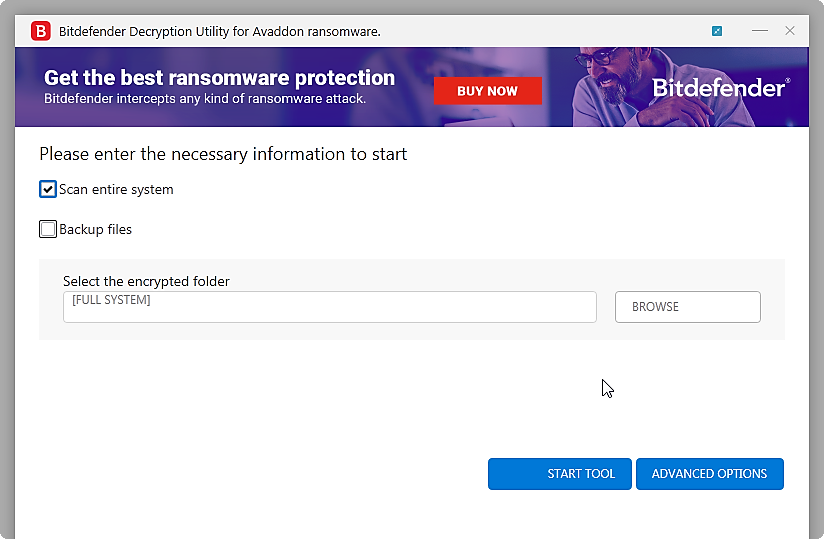The image size is (824, 539).
Task: Click the Select the encrypted folder label
Action: [x=146, y=282]
